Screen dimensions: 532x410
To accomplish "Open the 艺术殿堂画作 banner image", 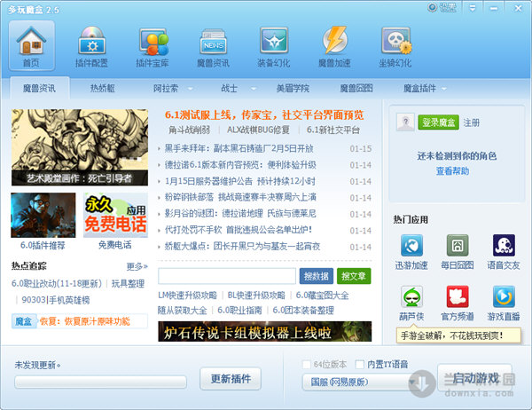I will click(80, 147).
